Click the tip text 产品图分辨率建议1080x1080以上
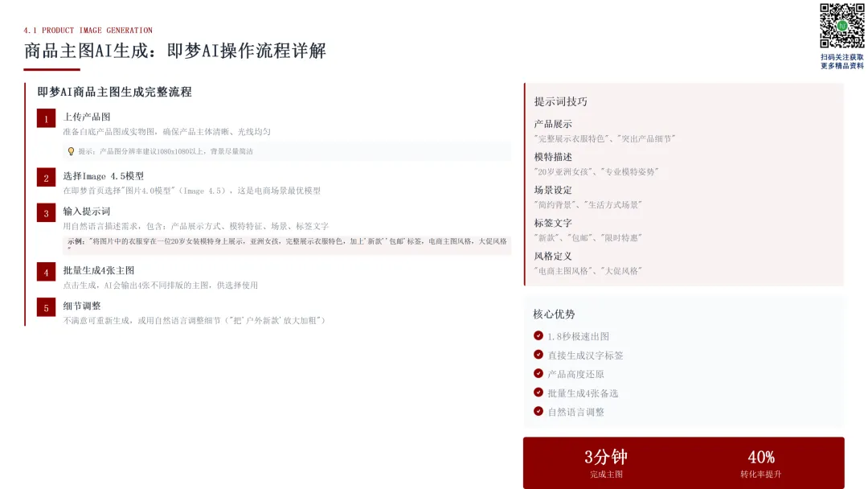 [x=166, y=151]
